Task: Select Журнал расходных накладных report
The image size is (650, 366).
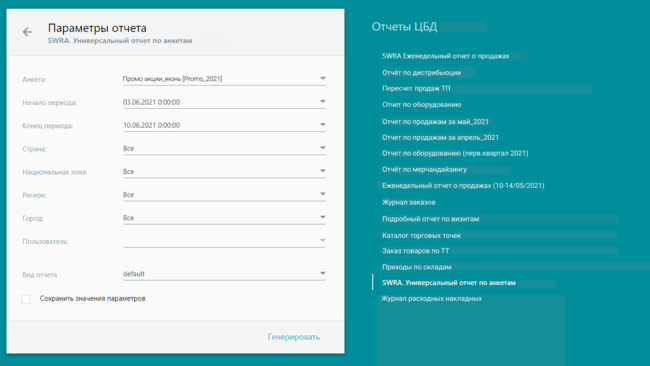Action: tap(432, 298)
